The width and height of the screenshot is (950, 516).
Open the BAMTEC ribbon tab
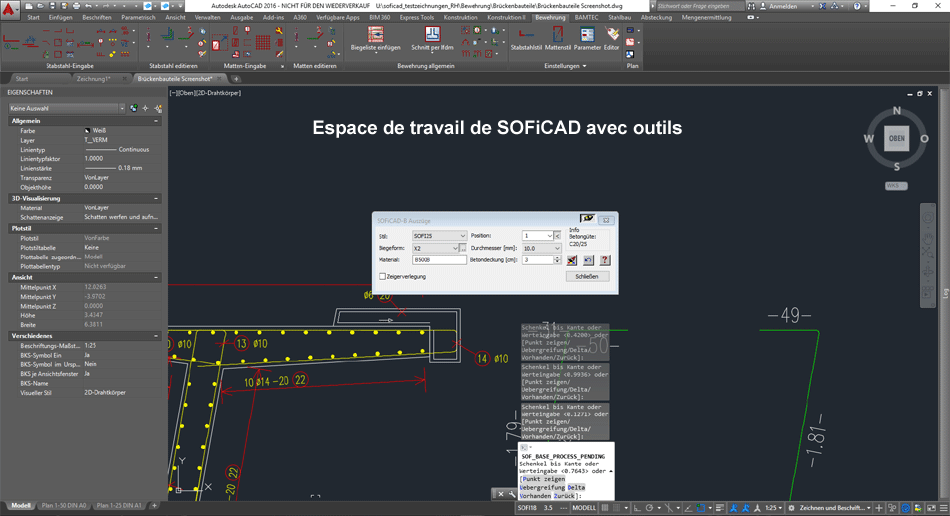[586, 18]
